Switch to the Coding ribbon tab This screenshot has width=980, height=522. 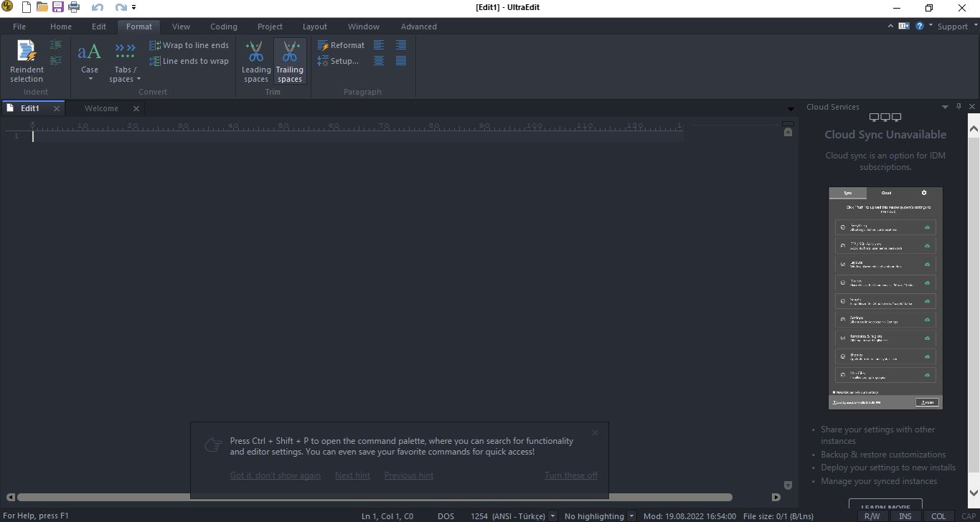click(224, 27)
